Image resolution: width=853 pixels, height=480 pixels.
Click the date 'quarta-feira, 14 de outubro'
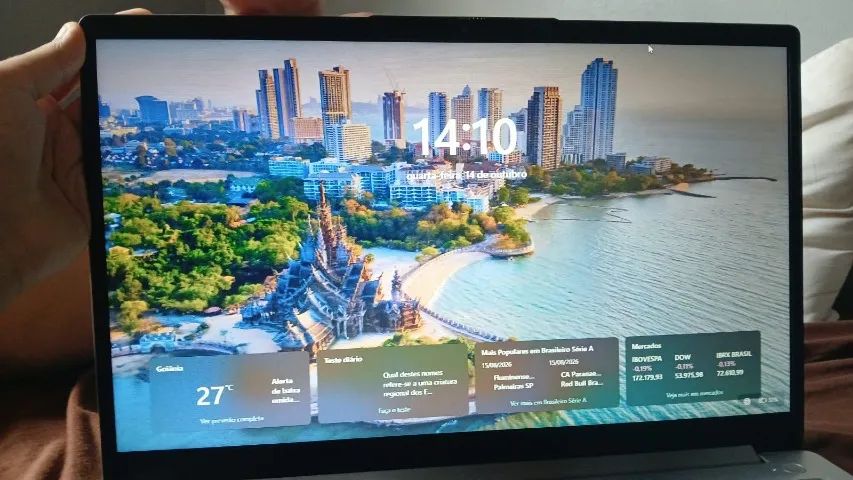tap(467, 175)
